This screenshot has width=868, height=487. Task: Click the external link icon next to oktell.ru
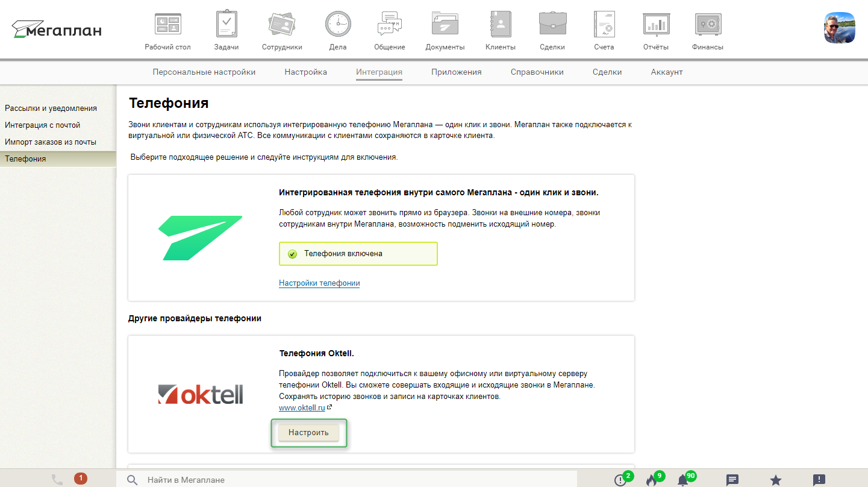tap(329, 407)
